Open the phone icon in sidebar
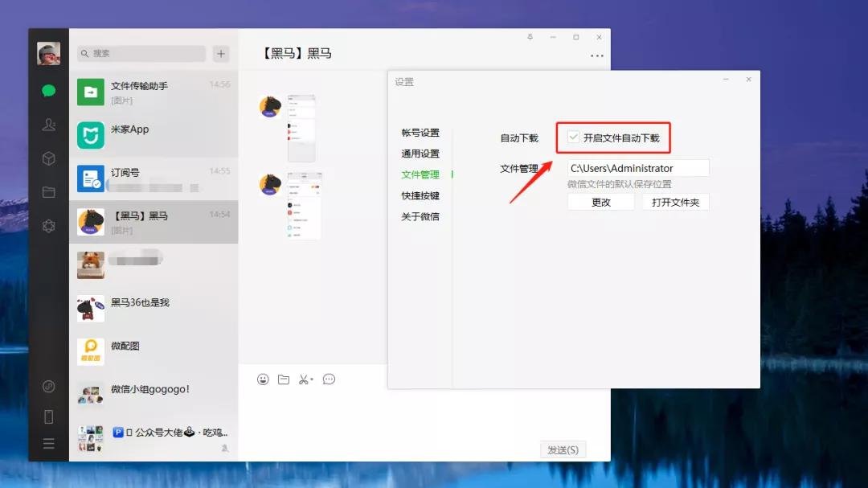Image resolution: width=868 pixels, height=488 pixels. [48, 416]
